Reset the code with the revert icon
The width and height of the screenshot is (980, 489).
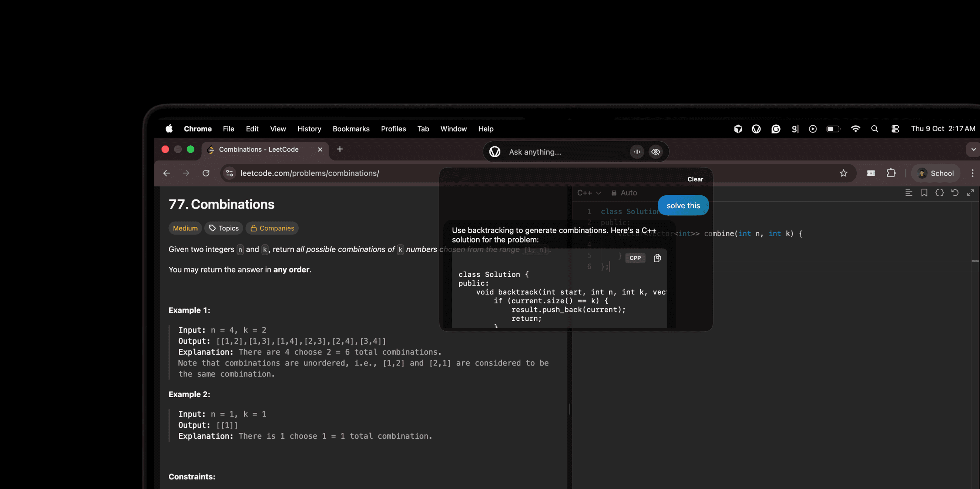pos(955,193)
